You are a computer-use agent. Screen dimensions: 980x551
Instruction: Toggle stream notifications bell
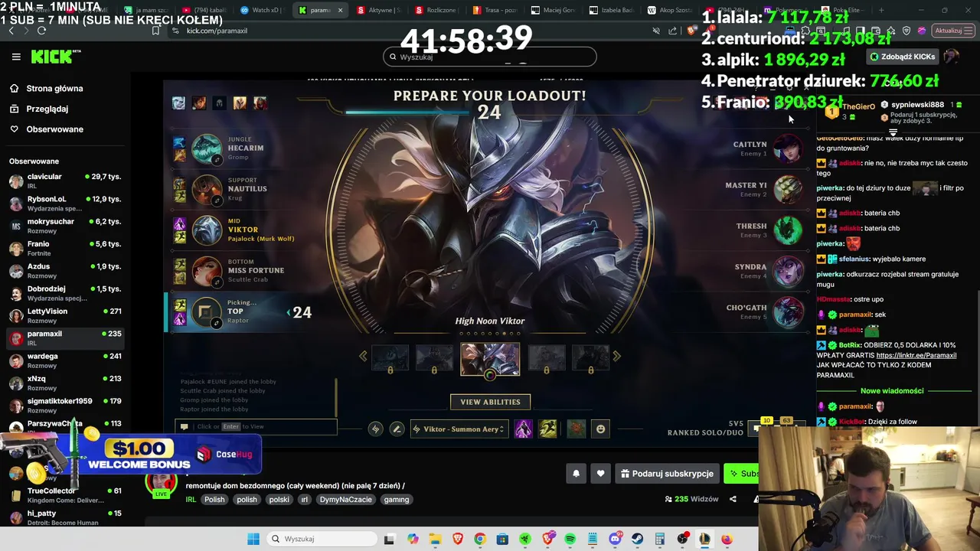(x=577, y=474)
